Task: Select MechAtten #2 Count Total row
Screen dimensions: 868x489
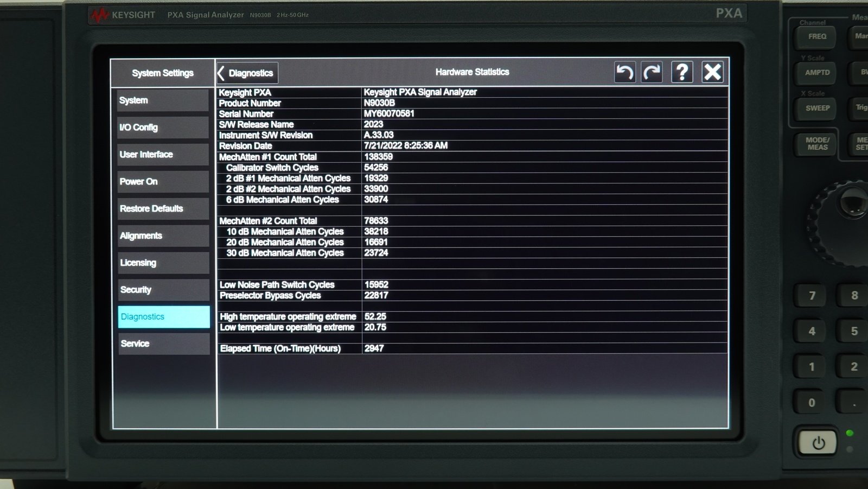Action: 472,221
